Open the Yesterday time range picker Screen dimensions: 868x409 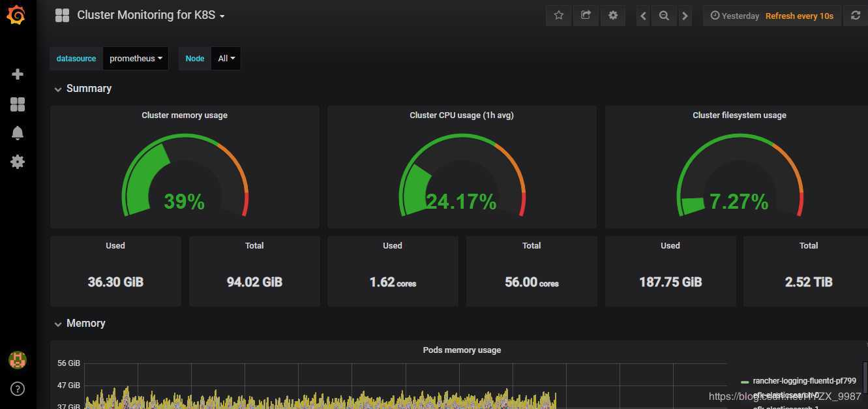pos(735,16)
